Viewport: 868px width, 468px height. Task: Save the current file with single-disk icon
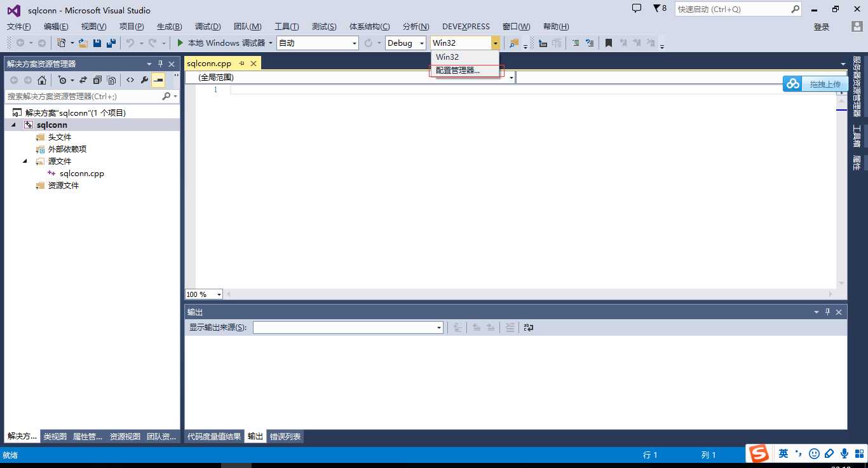[x=97, y=43]
